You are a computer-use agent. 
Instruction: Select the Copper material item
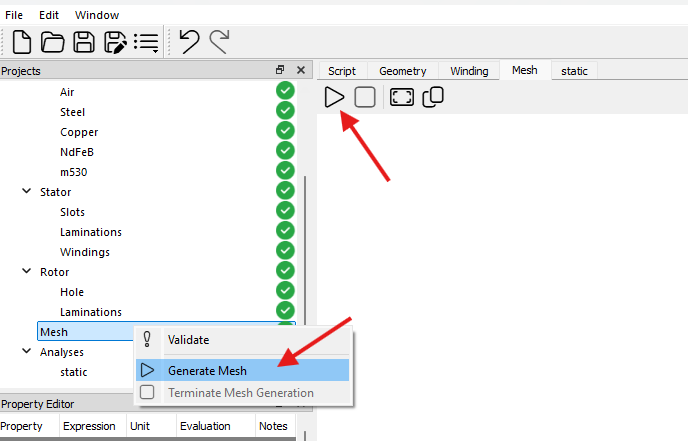[x=79, y=132]
